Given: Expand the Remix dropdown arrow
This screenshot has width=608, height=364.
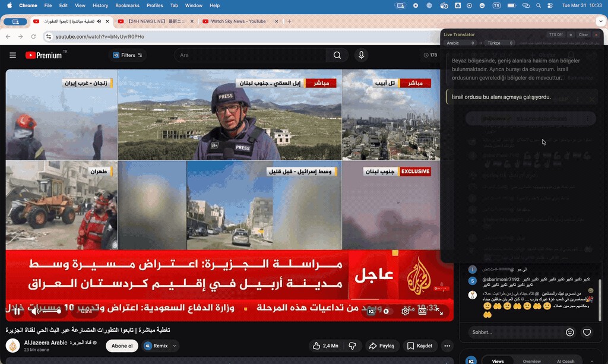Looking at the screenshot, I should (175, 346).
